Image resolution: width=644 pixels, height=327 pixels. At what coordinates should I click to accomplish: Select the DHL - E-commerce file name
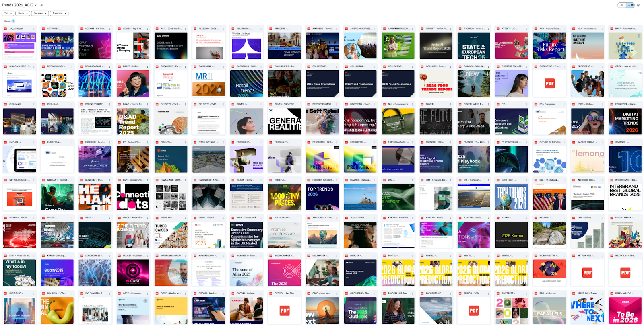click(399, 104)
